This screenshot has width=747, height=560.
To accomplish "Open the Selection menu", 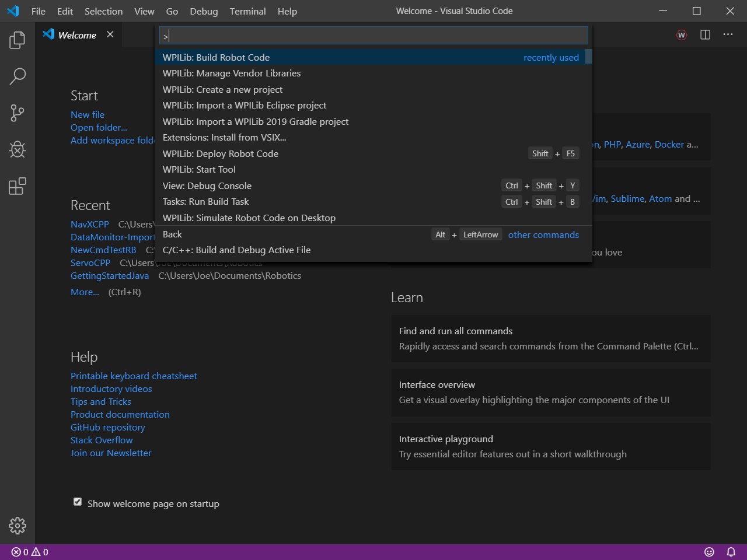I will (x=103, y=11).
